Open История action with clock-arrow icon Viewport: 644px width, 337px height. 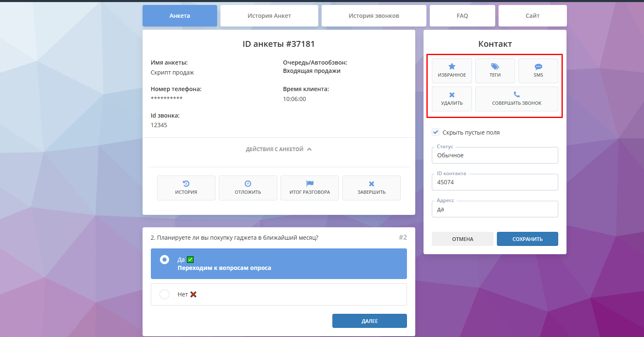click(186, 184)
